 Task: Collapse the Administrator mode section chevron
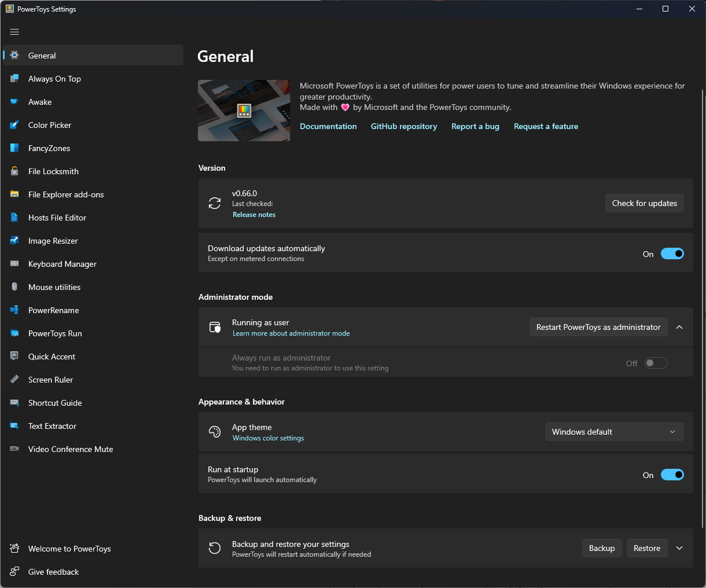click(x=679, y=327)
